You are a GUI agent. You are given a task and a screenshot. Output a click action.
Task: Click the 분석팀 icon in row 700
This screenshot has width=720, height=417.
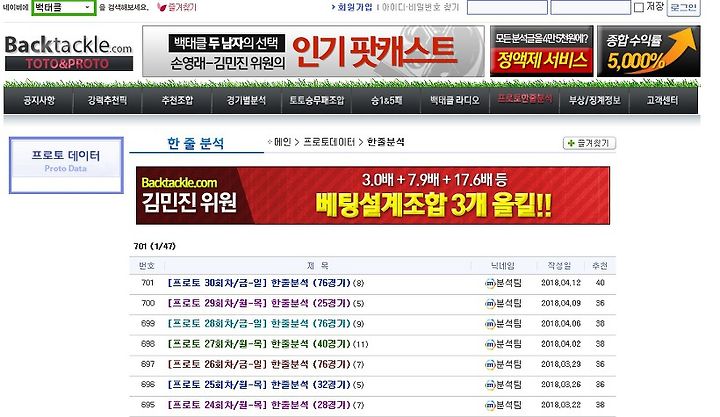[x=490, y=304]
